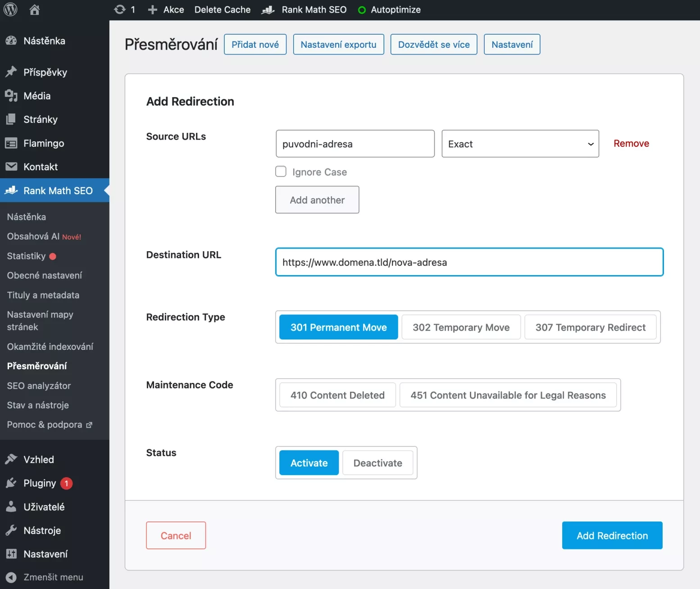700x589 pixels.
Task: Open SEO analyzátor submenu item
Action: 39,386
